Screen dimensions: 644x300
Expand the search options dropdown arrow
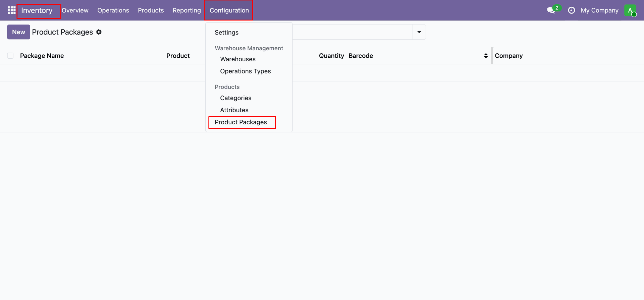click(x=419, y=32)
